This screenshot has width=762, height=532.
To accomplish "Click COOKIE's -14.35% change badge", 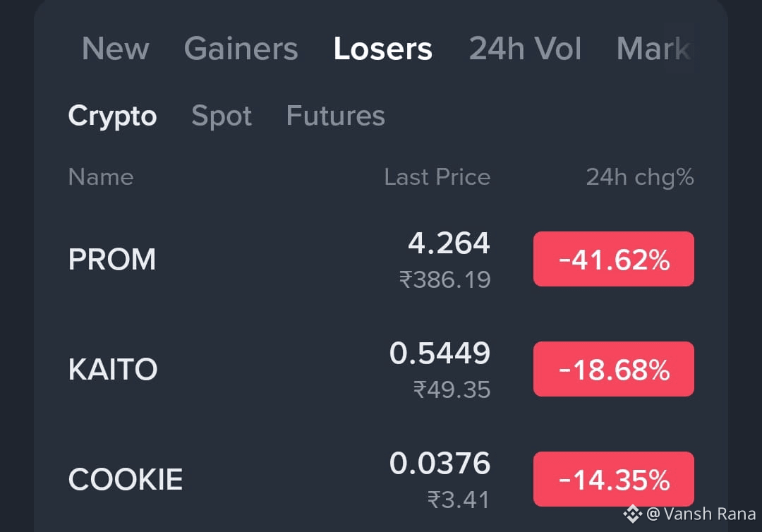I will coord(613,478).
